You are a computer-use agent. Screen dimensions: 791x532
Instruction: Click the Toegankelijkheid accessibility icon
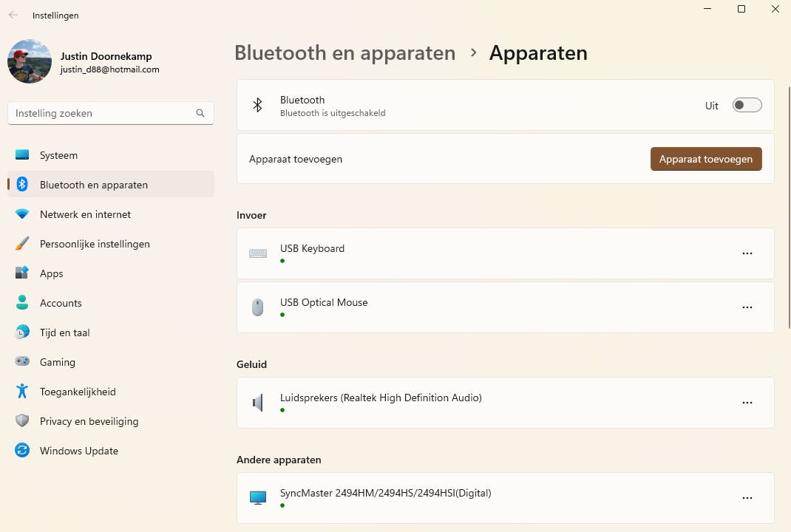22,392
